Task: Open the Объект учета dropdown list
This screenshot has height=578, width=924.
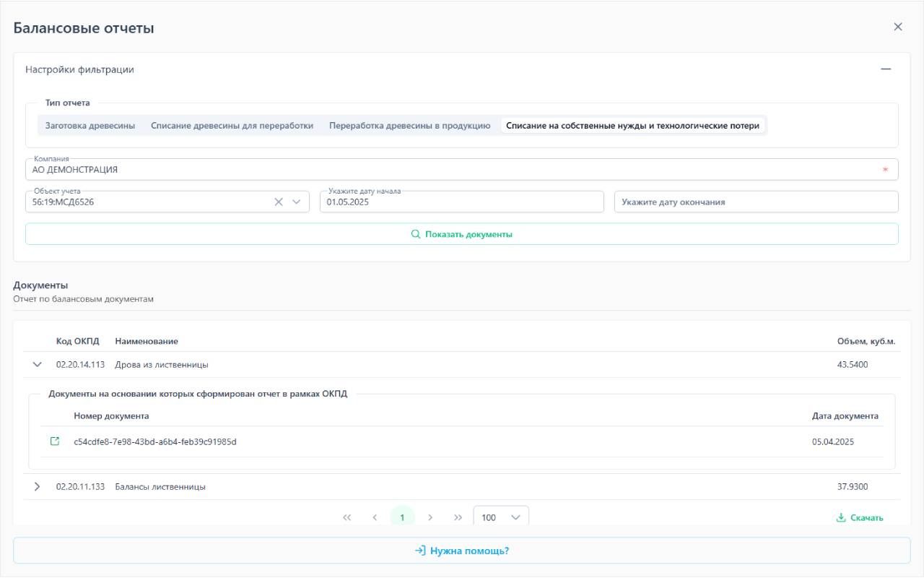Action: (x=296, y=202)
